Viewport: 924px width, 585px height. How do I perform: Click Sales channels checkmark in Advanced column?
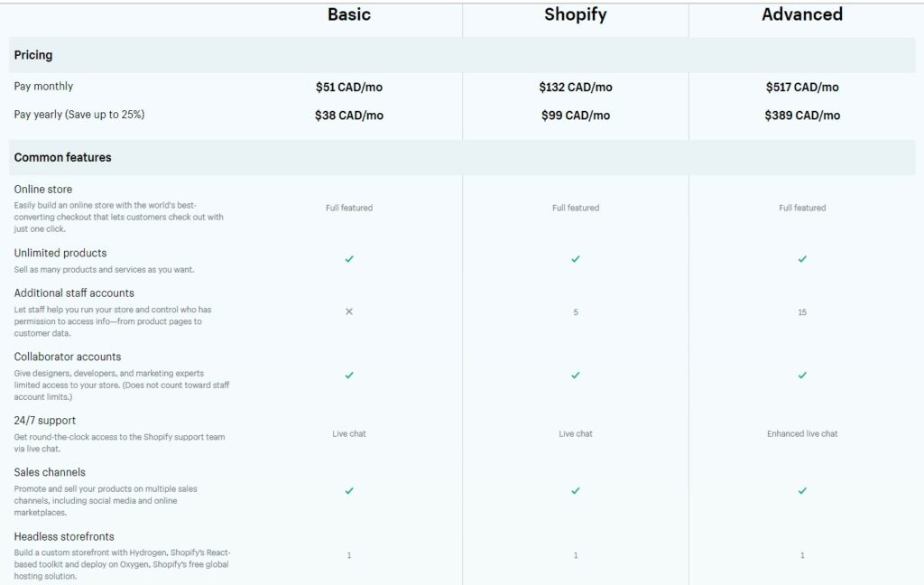[x=802, y=490]
